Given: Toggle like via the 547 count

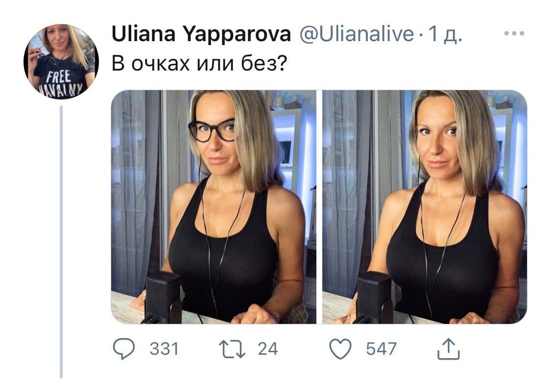Looking at the screenshot, I should pos(381,349).
